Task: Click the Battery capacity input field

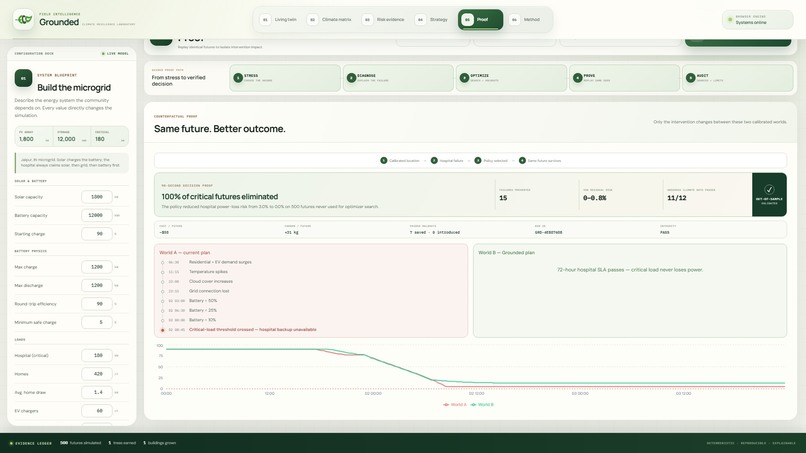Action: click(x=97, y=215)
